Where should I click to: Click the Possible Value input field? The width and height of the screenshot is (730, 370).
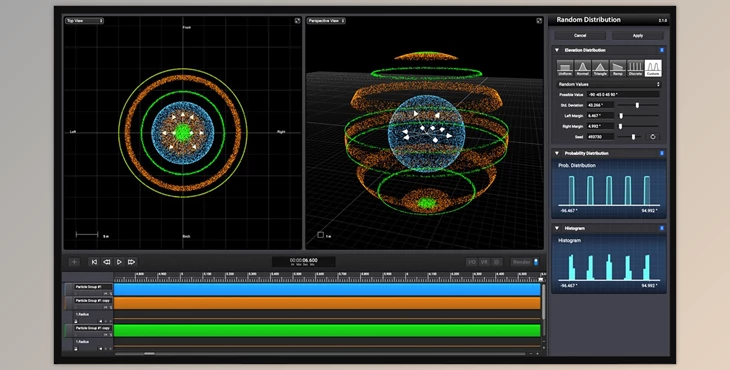click(x=623, y=94)
